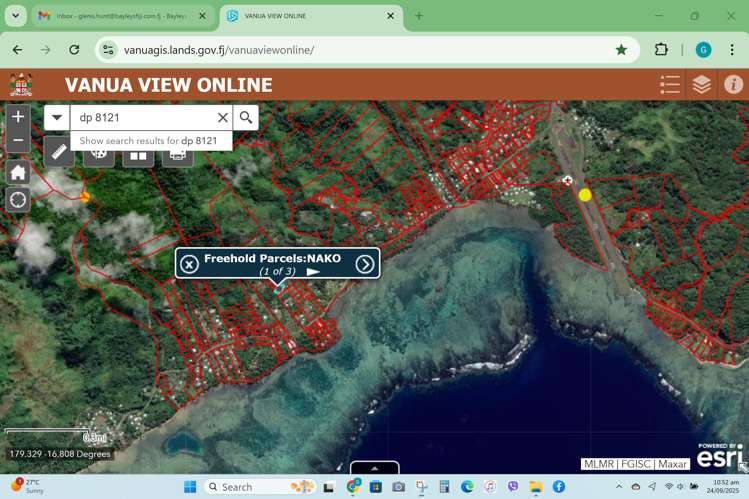Image resolution: width=749 pixels, height=499 pixels.
Task: Open the tab search dropdown
Action: tap(16, 16)
